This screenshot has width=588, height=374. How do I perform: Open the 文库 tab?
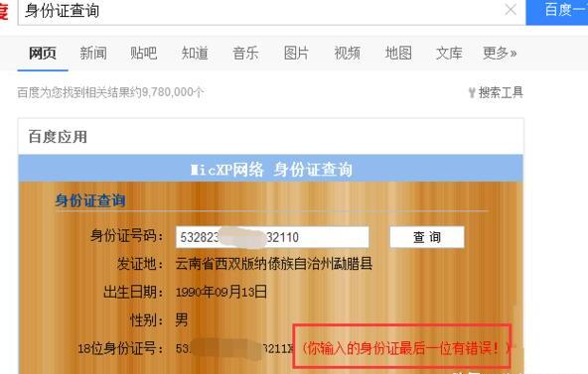coord(449,54)
